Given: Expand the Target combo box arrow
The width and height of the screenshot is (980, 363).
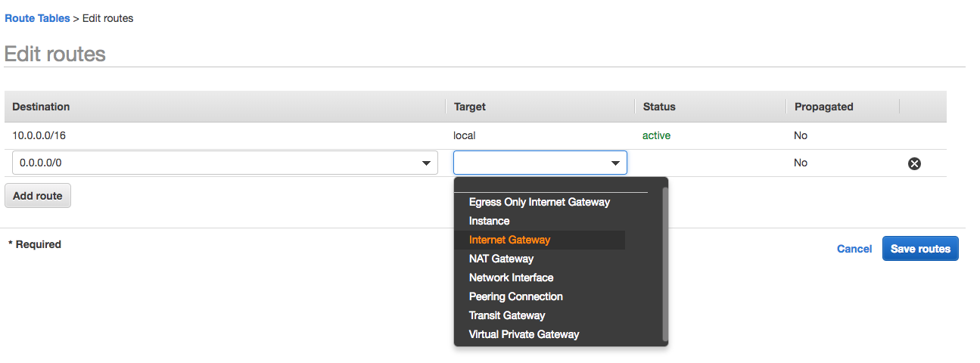Looking at the screenshot, I should click(615, 163).
